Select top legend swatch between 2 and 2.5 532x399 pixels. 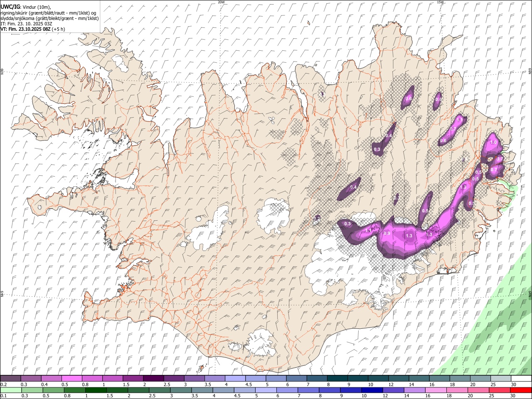pos(153,378)
